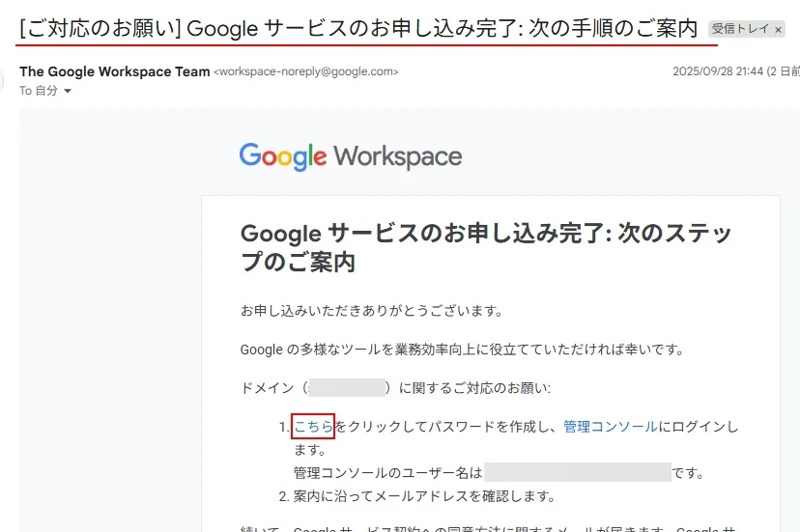This screenshot has height=532, width=800.
Task: Click the redacted admin username box
Action: pyautogui.click(x=577, y=473)
